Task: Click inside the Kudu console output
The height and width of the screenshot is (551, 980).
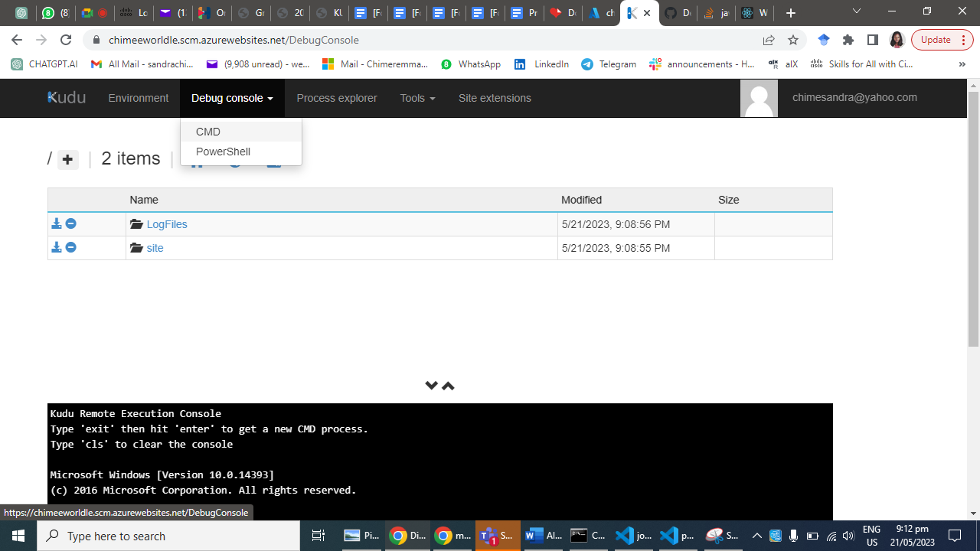Action: 440,462
